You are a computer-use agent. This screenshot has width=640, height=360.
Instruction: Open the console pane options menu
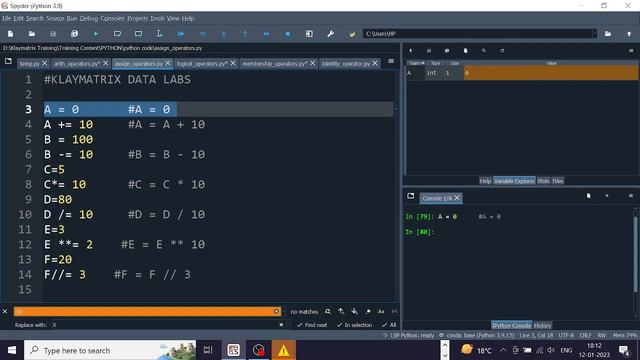click(631, 196)
